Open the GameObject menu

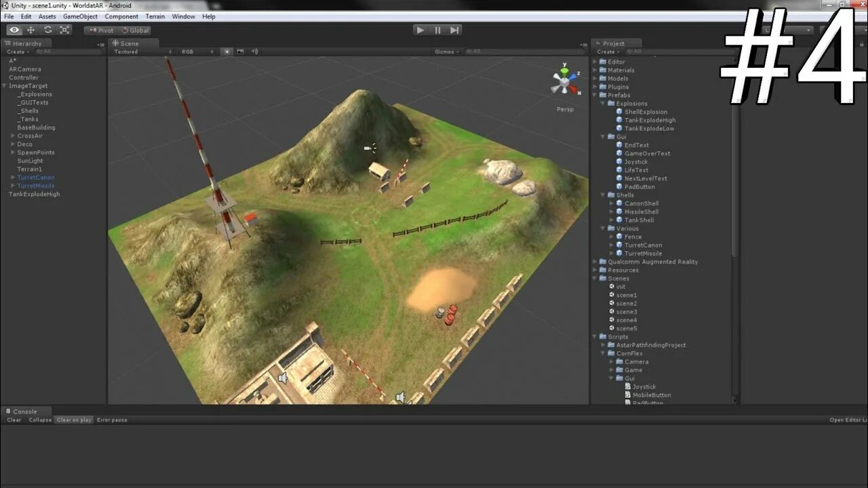81,16
